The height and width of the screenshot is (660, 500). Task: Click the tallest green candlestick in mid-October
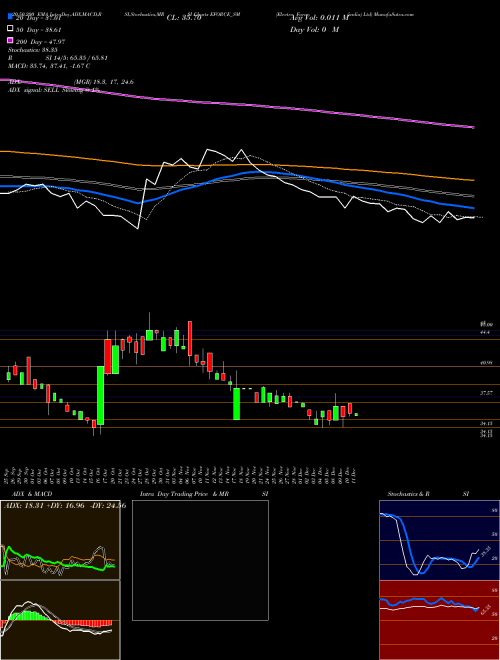click(x=101, y=395)
